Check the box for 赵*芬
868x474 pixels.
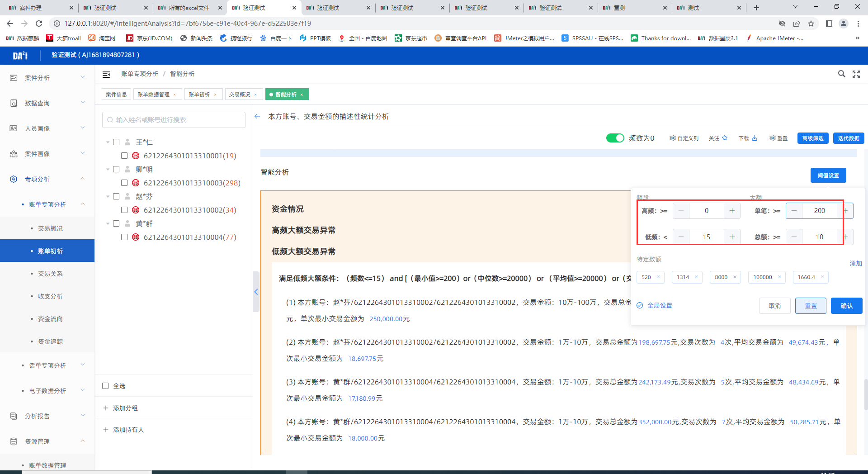116,196
